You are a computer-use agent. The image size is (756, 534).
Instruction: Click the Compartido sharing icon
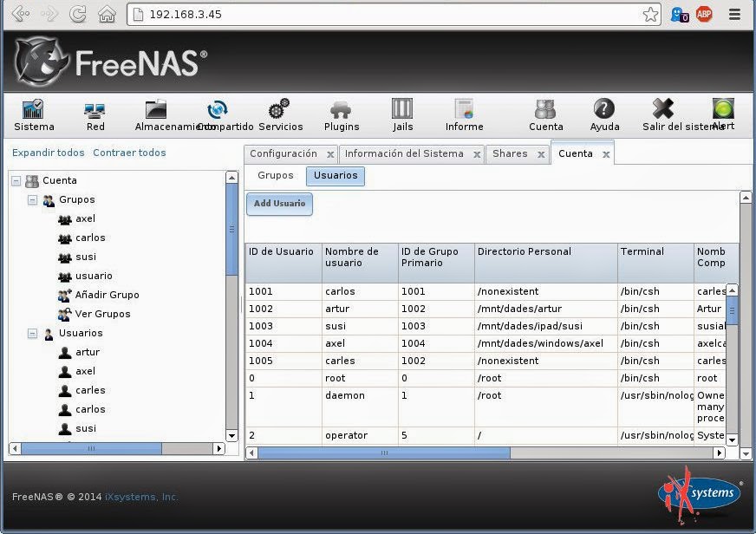pyautogui.click(x=217, y=113)
